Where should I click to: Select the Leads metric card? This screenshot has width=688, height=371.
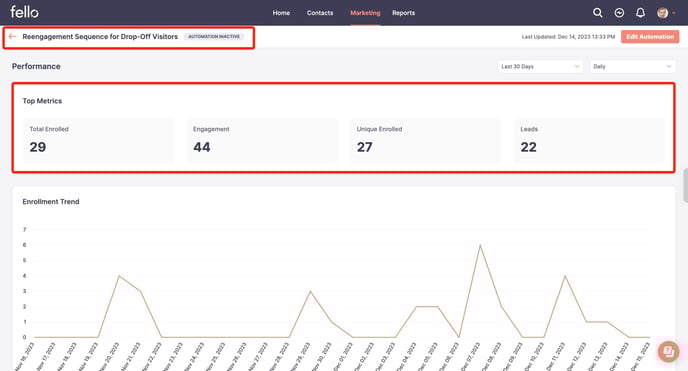pos(589,141)
